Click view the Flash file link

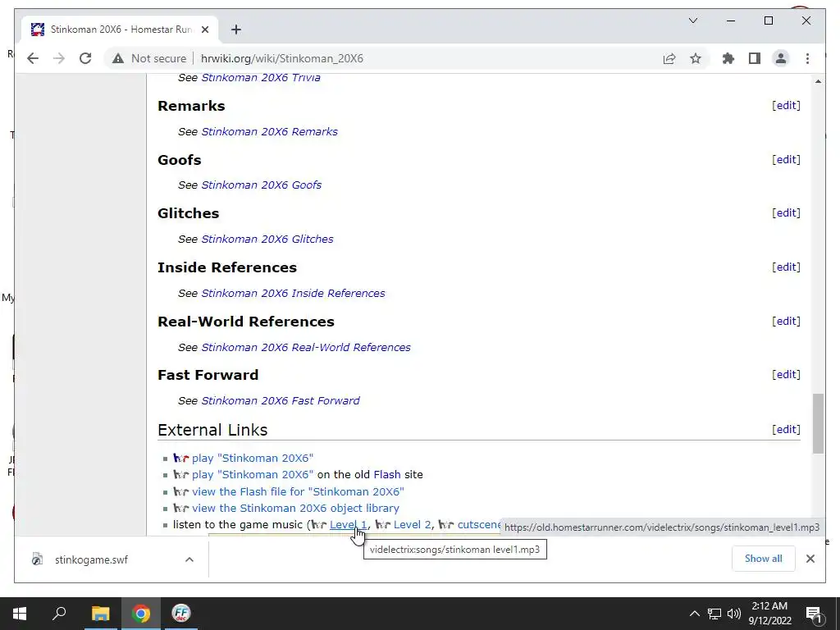[x=298, y=492]
